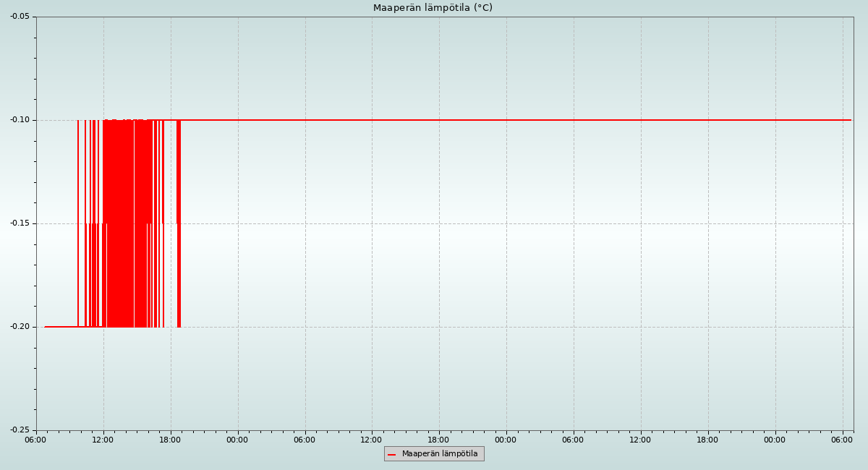Click the flat red data line at -0.10
The height and width of the screenshot is (470, 868).
click(506, 120)
